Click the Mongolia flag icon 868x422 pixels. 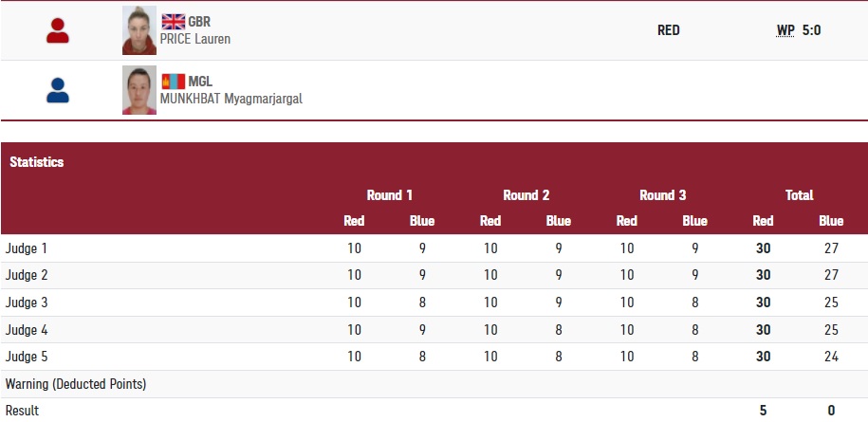174,81
